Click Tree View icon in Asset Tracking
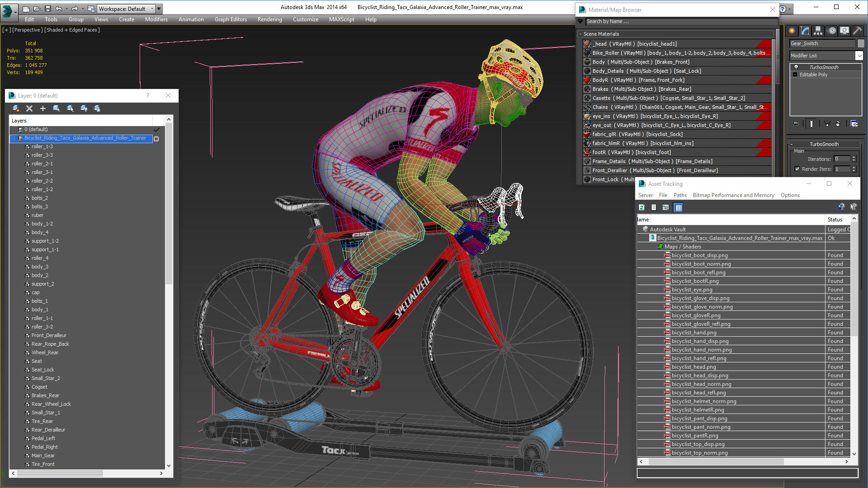The width and height of the screenshot is (868, 488). (665, 207)
